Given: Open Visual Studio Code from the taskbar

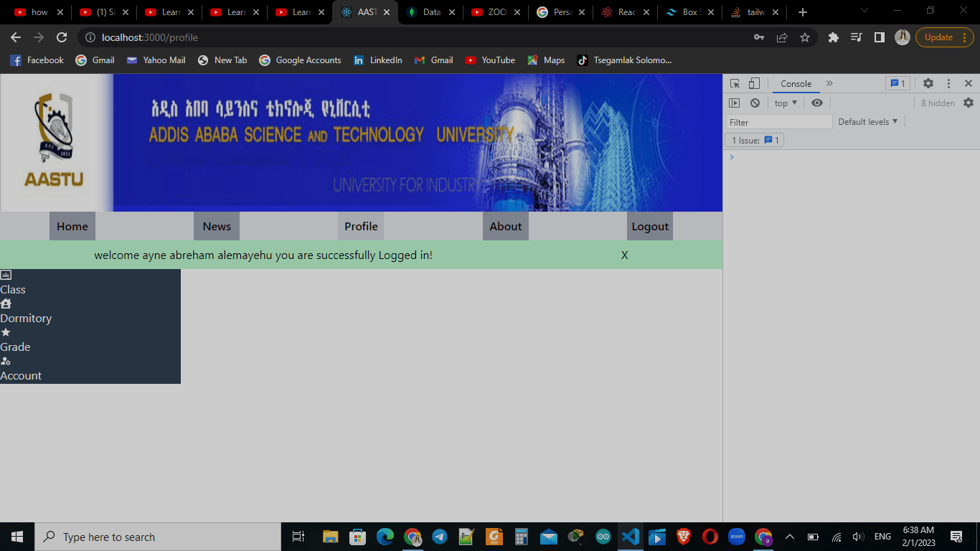Looking at the screenshot, I should pyautogui.click(x=631, y=537).
